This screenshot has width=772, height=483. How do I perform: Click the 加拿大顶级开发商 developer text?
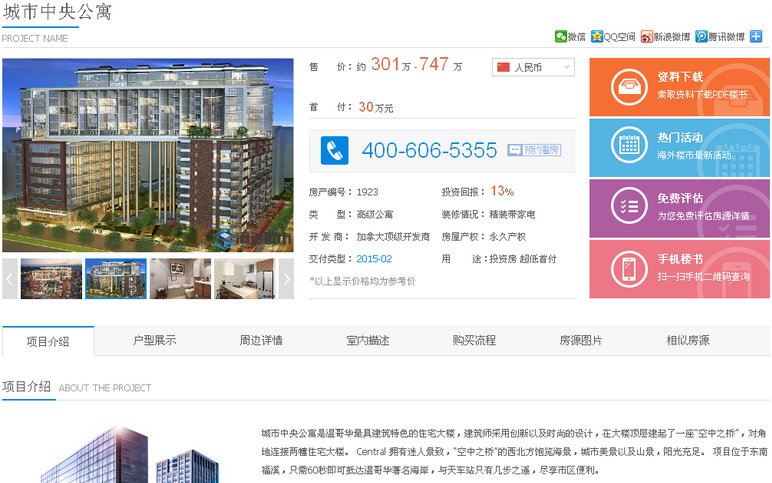(393, 237)
